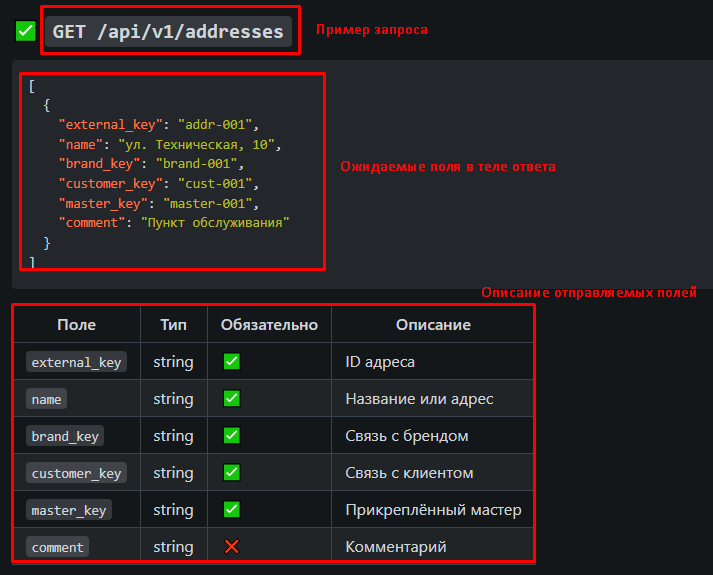Click the red "Пример запроса" annotation label

pyautogui.click(x=371, y=30)
